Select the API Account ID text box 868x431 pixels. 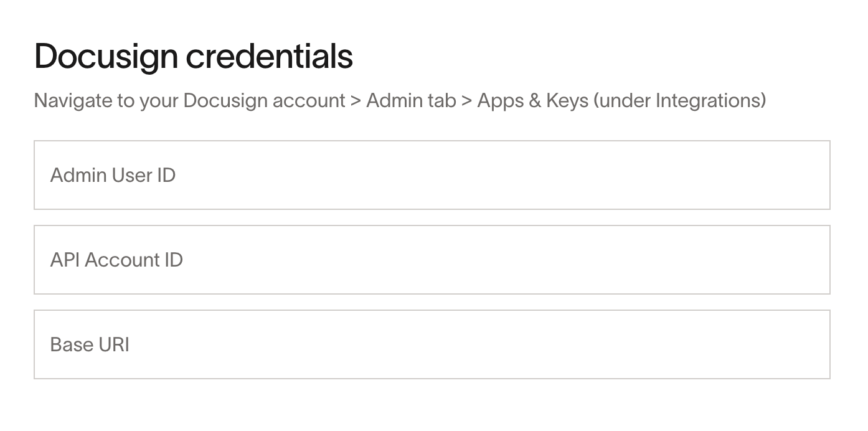click(432, 260)
